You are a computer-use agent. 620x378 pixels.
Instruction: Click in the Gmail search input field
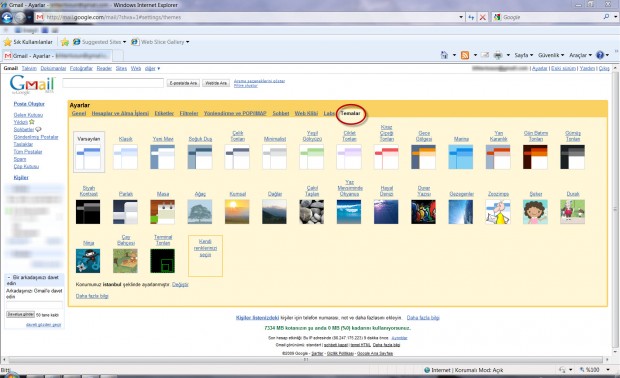[x=113, y=83]
